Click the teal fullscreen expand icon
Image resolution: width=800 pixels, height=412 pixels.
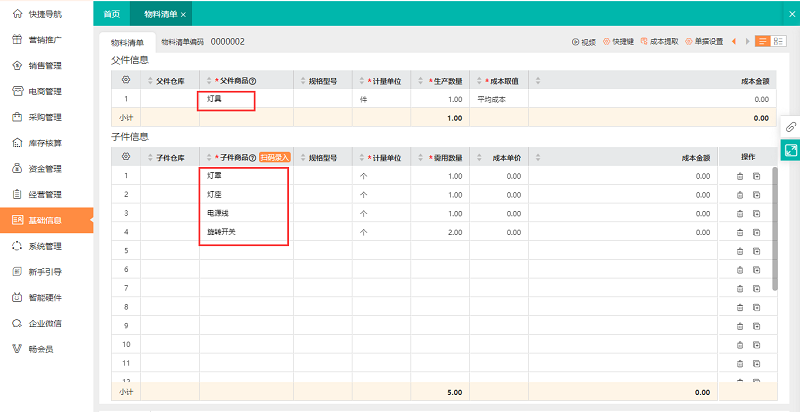(790, 149)
